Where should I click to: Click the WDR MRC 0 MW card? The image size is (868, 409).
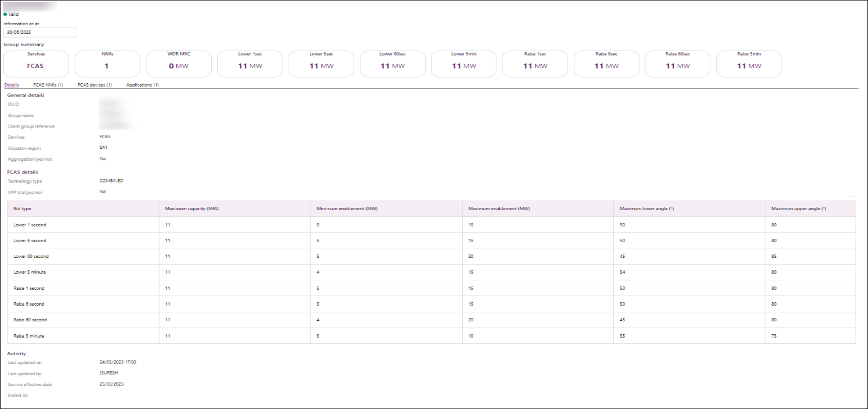tap(179, 63)
